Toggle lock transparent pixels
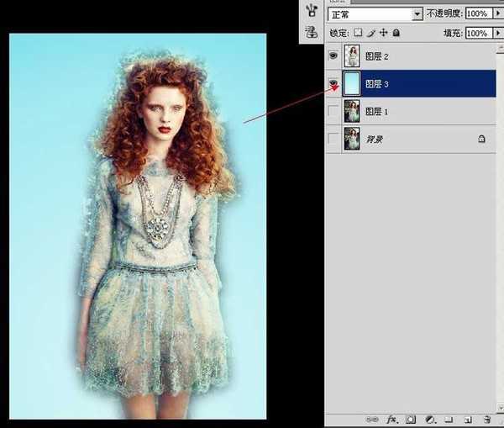 click(x=358, y=33)
